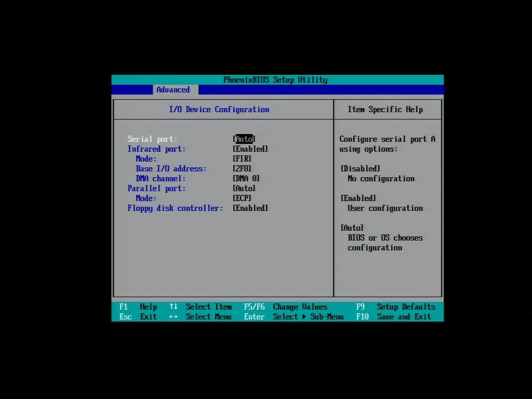Screen dimensions: 532x399
Task: Click the I/O Device Configuration heading
Action: (219, 109)
